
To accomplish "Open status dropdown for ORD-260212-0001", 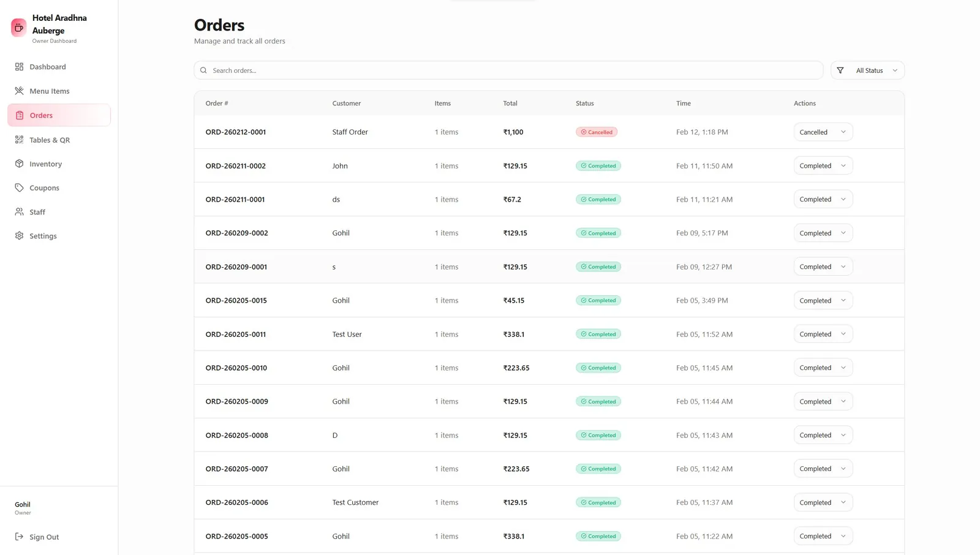I will [823, 132].
